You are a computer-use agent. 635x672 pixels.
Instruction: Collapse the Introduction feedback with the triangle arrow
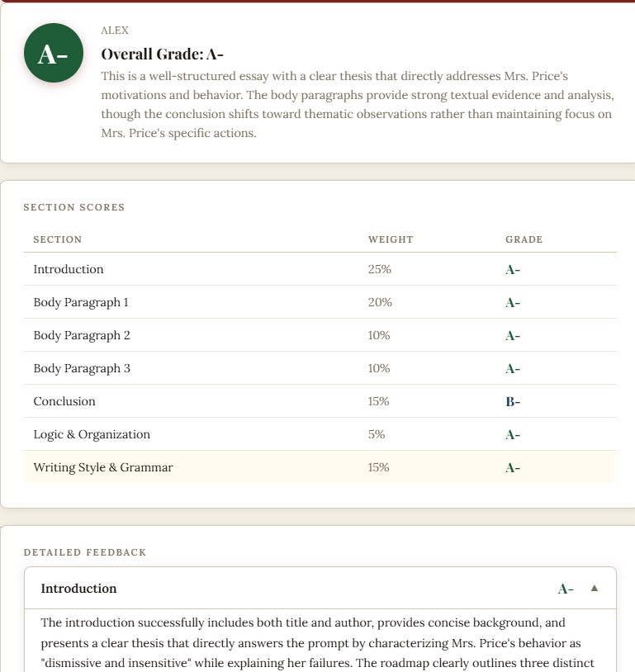594,588
